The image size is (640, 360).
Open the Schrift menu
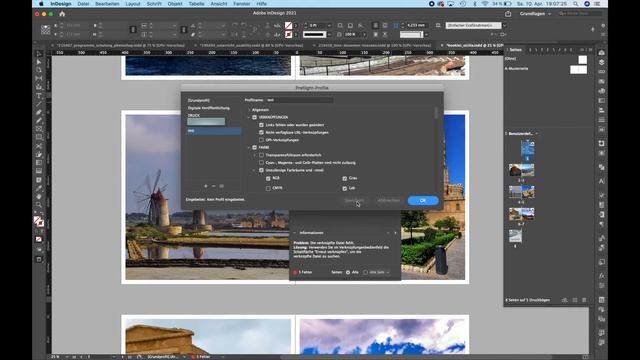154,4
